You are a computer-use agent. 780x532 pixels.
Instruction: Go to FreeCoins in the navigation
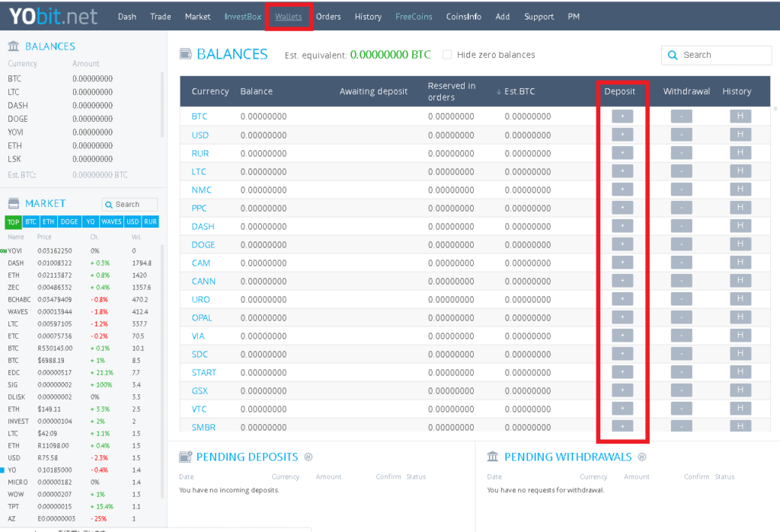(x=414, y=17)
